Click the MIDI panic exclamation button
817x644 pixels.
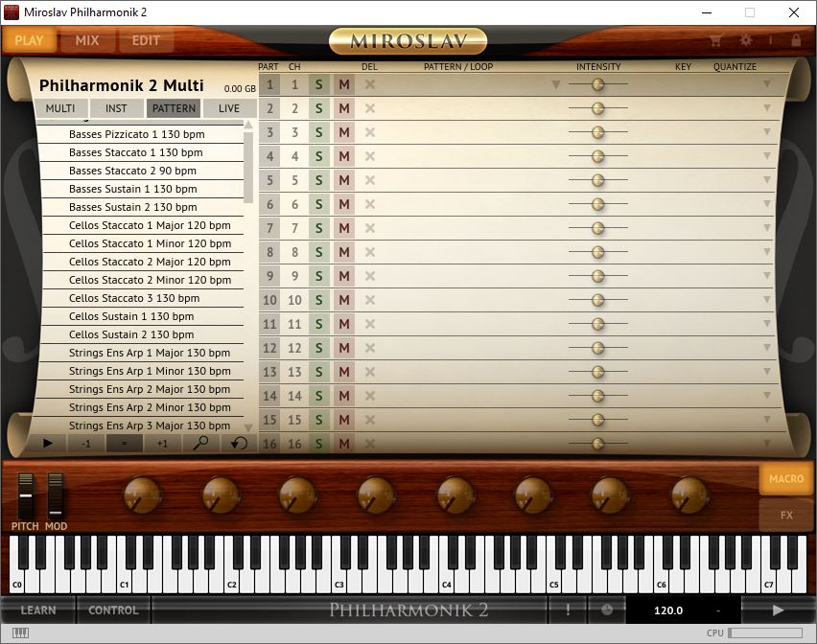(568, 609)
